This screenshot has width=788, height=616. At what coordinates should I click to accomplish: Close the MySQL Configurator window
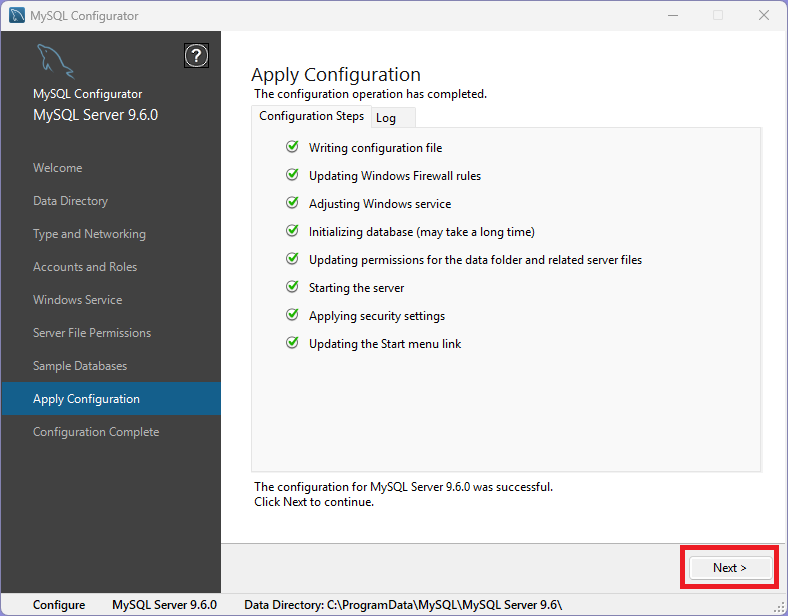tap(764, 15)
